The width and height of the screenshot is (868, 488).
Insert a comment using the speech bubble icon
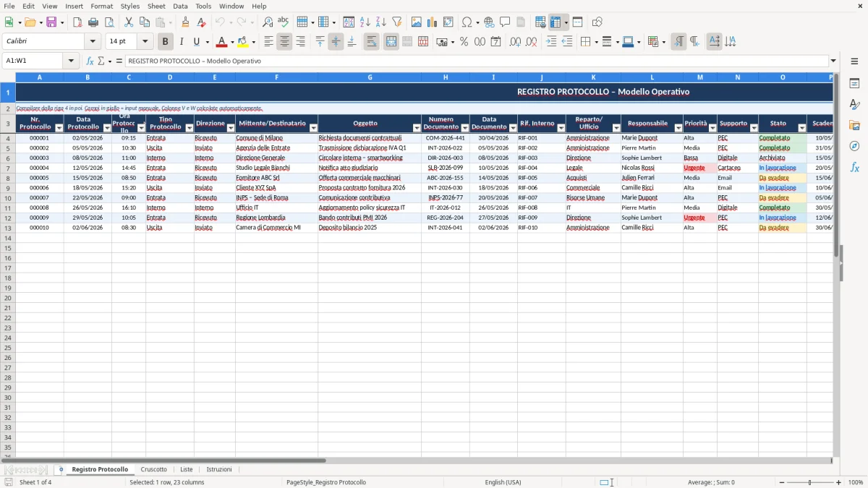pyautogui.click(x=505, y=22)
